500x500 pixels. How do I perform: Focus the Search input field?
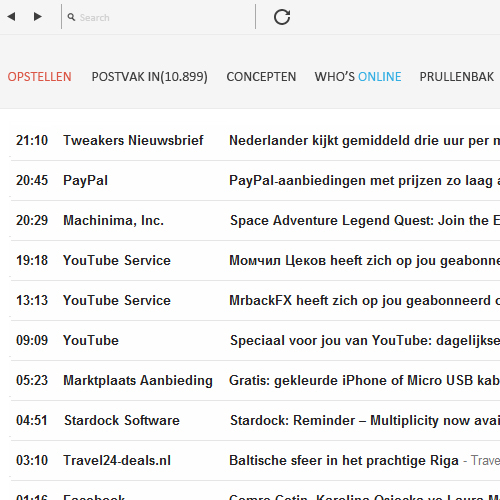pos(158,17)
